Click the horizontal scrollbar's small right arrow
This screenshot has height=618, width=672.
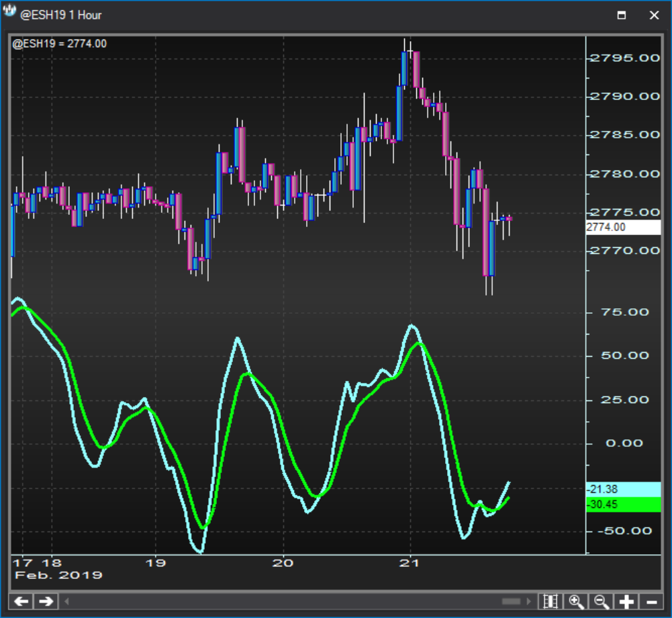coord(528,601)
